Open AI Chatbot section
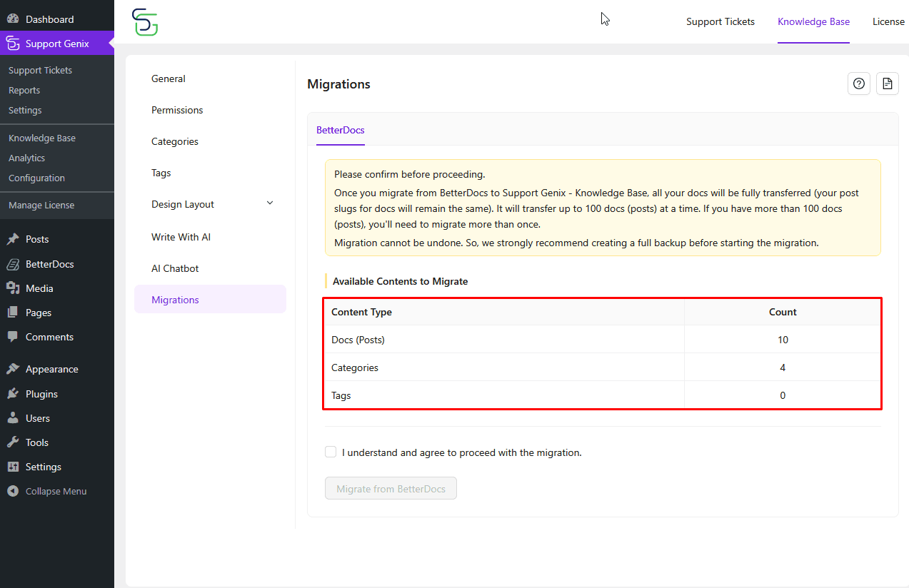Screen dimensions: 909x588 [210, 268]
